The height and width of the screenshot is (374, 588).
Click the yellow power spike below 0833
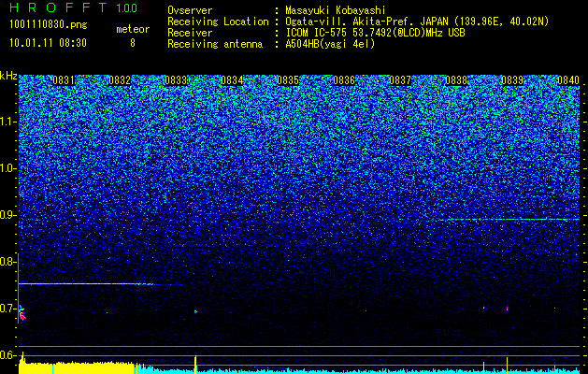tap(195, 365)
